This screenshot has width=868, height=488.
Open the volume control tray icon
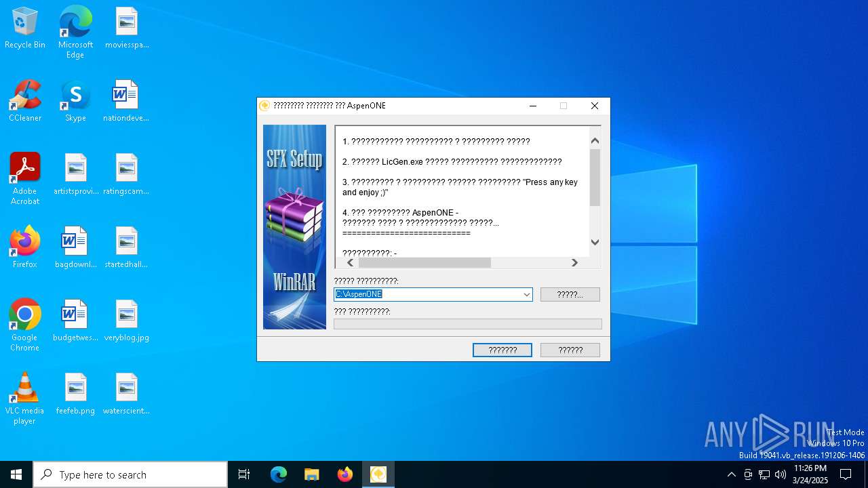pos(781,474)
